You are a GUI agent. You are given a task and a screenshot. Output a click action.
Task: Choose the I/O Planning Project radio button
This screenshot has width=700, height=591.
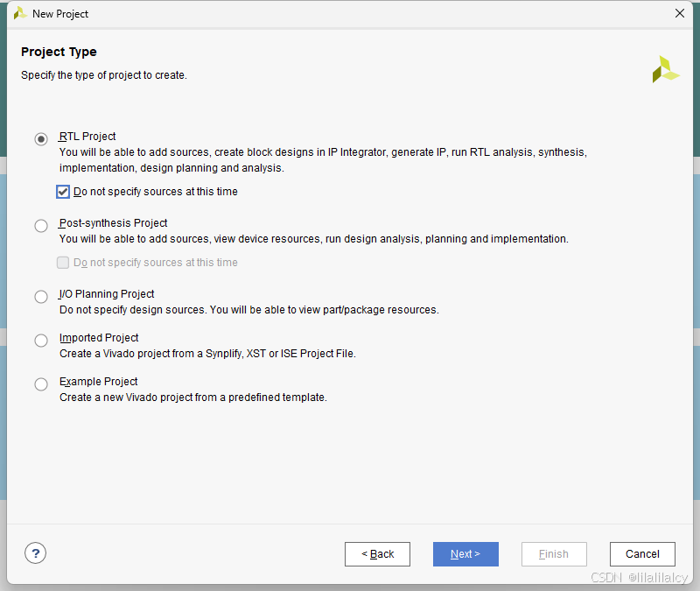click(41, 297)
